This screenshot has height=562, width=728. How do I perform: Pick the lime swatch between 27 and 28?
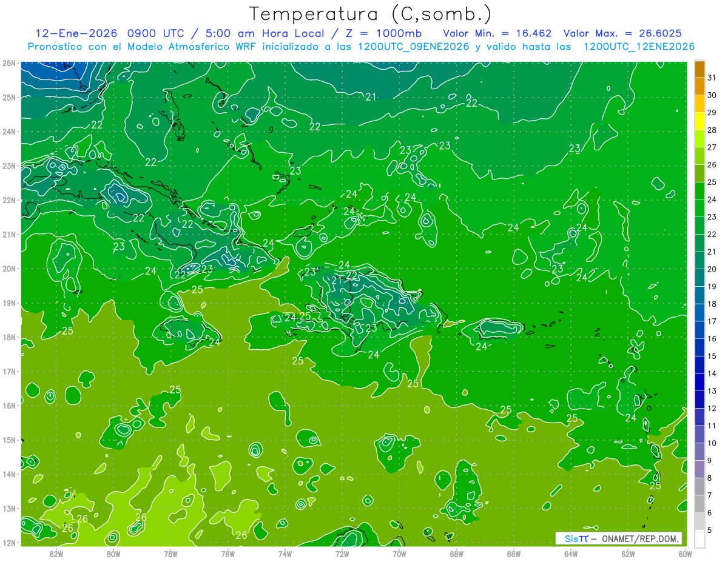pos(700,139)
